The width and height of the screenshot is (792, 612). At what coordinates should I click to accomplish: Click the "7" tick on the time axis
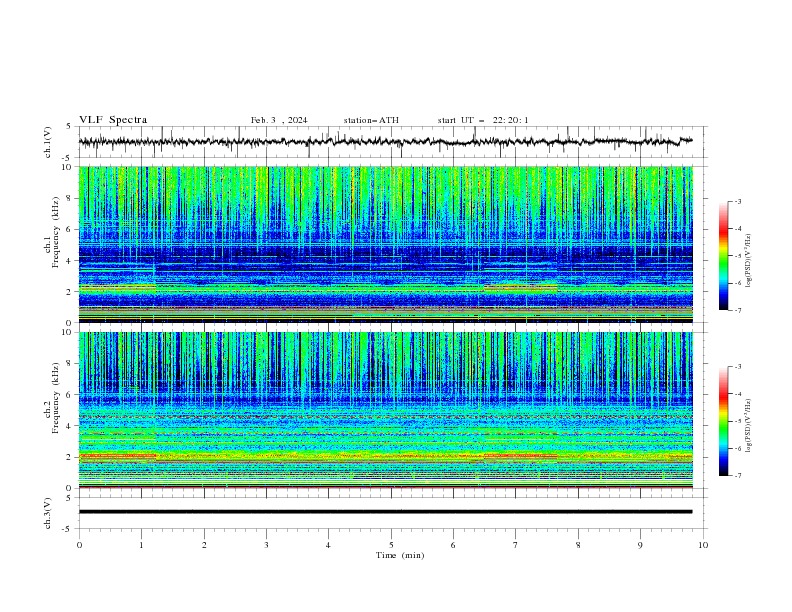point(515,545)
